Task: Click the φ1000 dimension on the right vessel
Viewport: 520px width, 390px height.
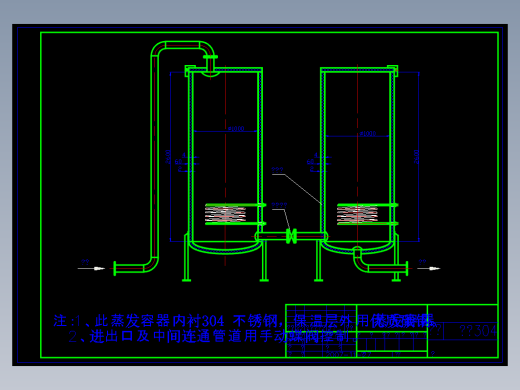Action: 368,134
